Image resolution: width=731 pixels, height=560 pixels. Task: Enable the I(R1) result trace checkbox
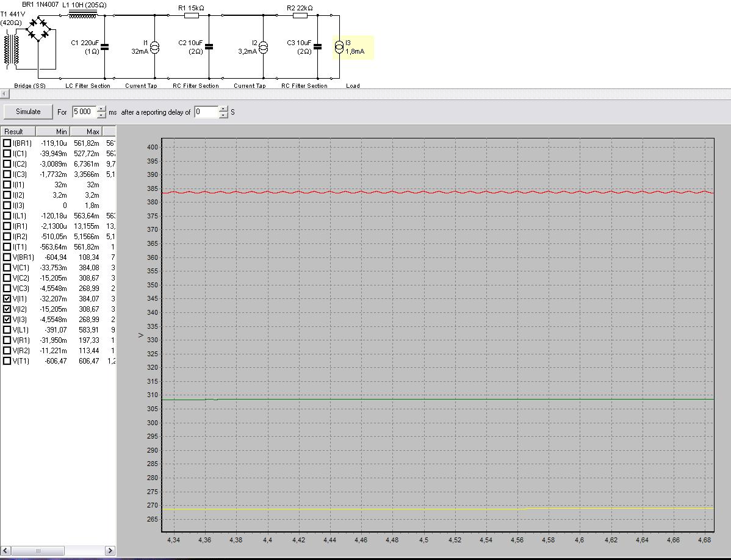[7, 226]
